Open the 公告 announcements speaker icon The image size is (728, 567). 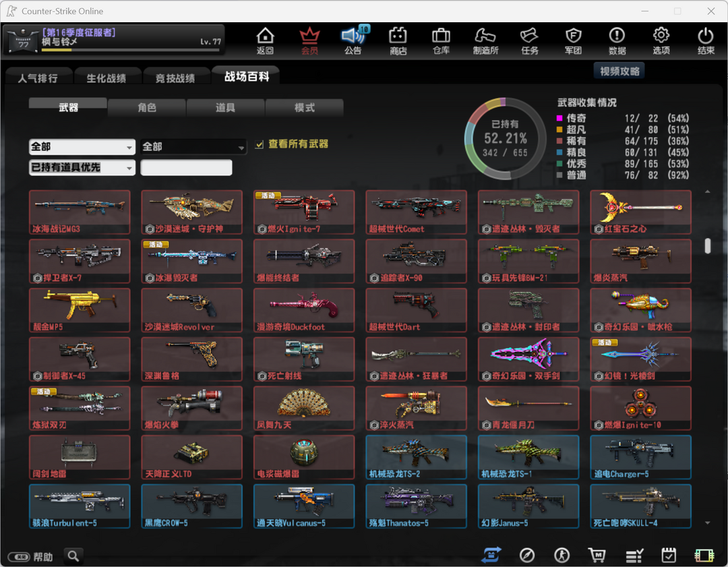coord(354,41)
